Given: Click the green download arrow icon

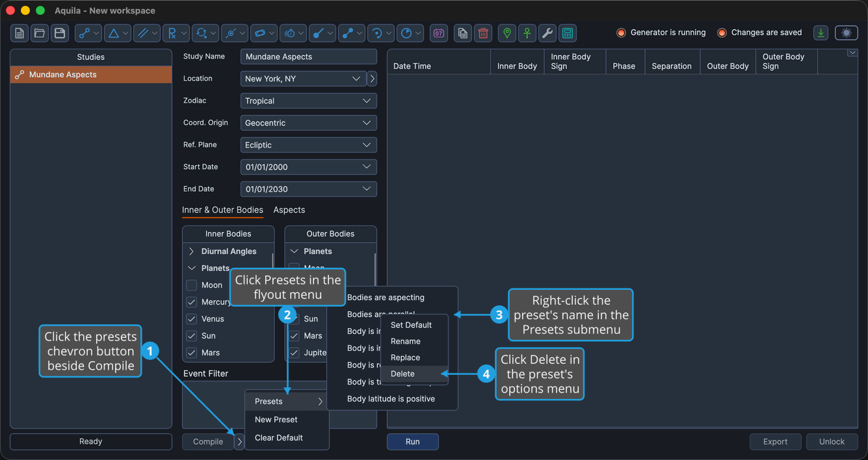Looking at the screenshot, I should (821, 33).
